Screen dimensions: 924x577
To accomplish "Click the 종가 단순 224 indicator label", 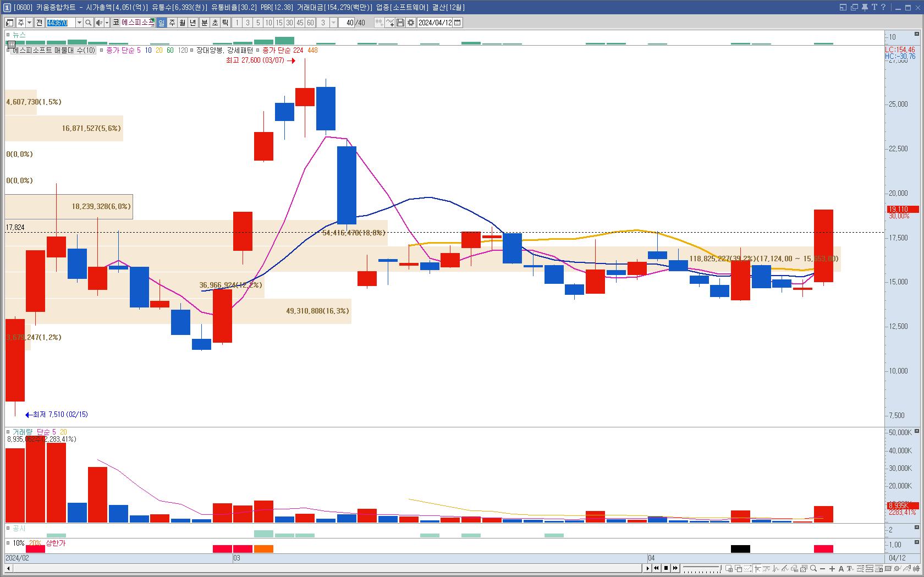I will (x=283, y=50).
